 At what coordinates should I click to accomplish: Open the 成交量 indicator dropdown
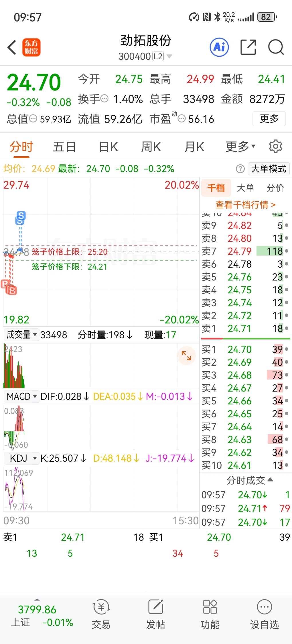(x=21, y=335)
